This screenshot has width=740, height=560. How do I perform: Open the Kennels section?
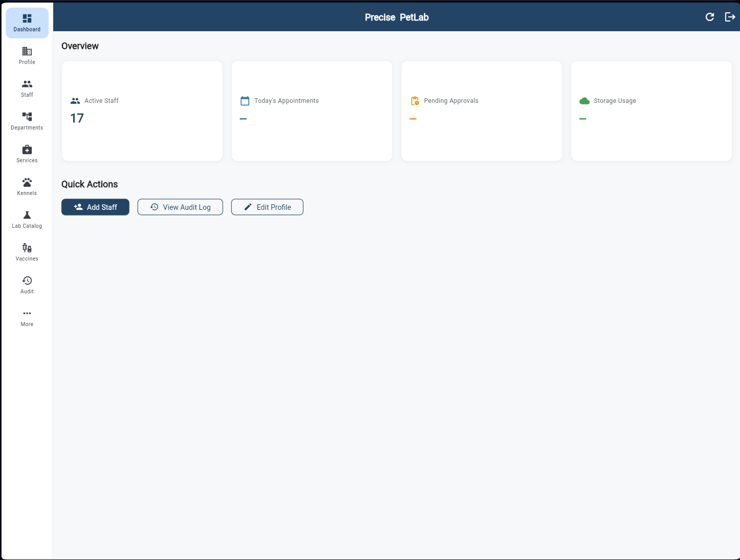(x=27, y=186)
